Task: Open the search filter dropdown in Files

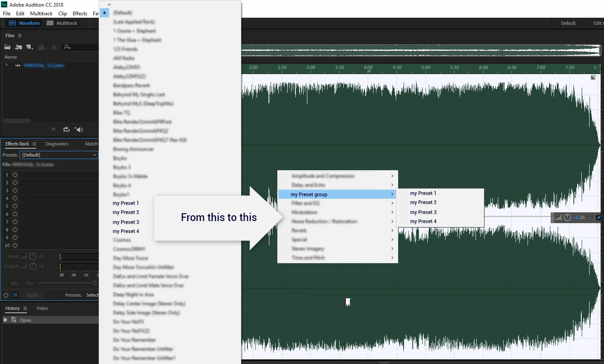Action: tap(67, 47)
